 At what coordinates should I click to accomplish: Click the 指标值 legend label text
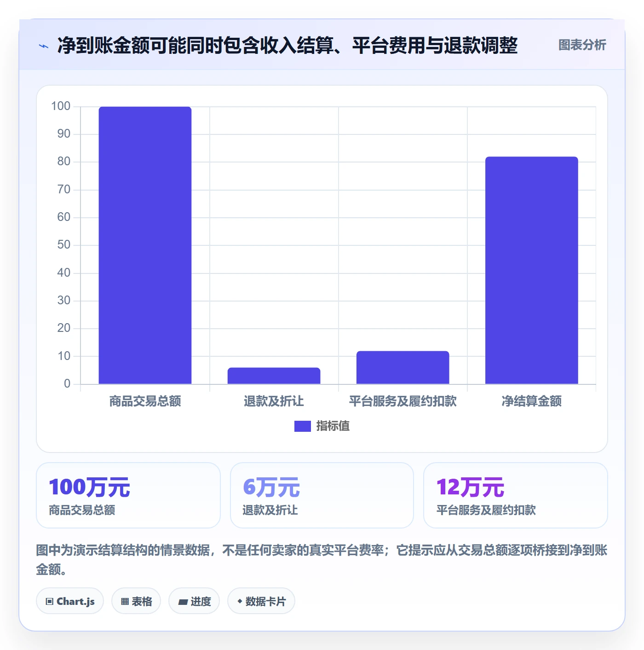coord(333,426)
